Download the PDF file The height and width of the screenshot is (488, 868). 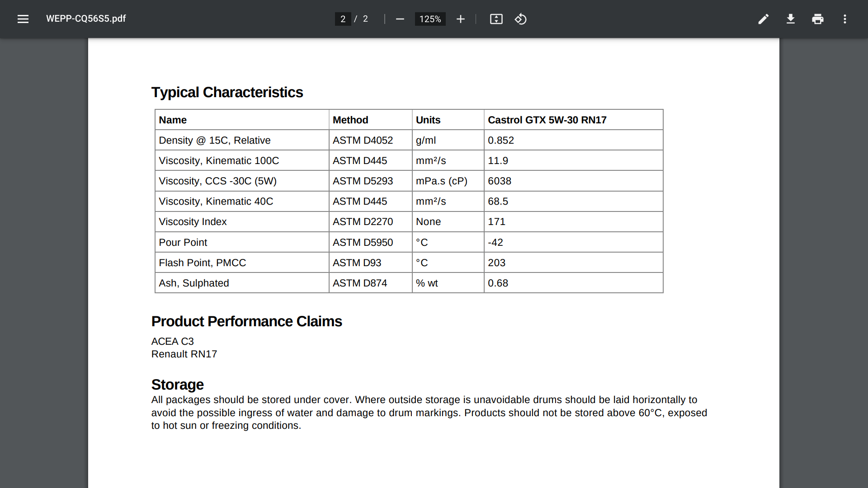coord(790,19)
